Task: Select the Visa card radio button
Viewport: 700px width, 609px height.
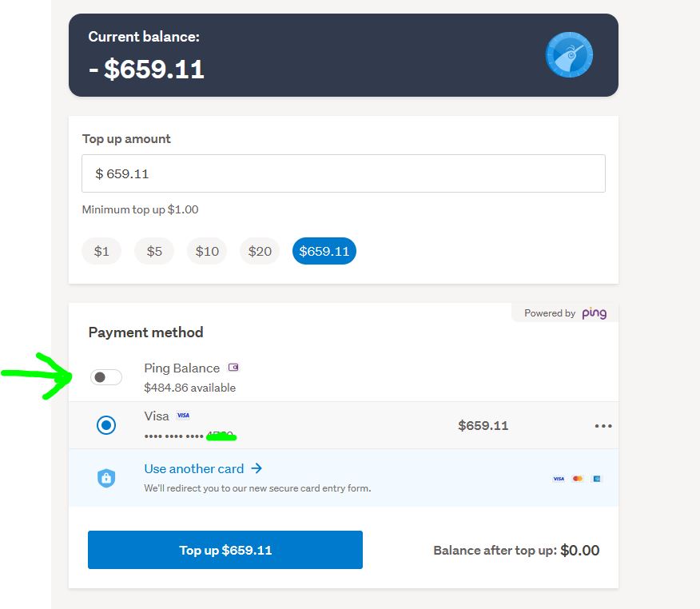Action: [x=106, y=425]
